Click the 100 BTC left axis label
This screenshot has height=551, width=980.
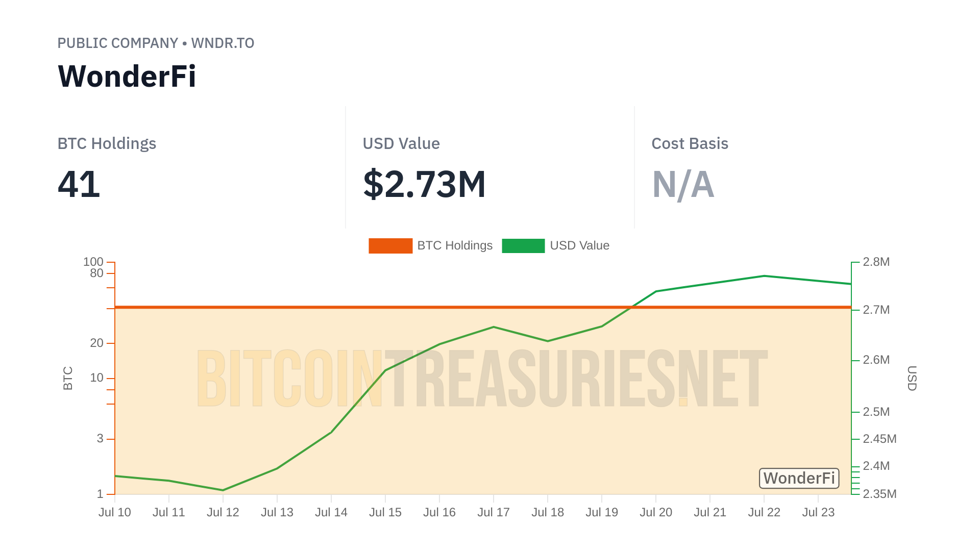[x=93, y=262]
